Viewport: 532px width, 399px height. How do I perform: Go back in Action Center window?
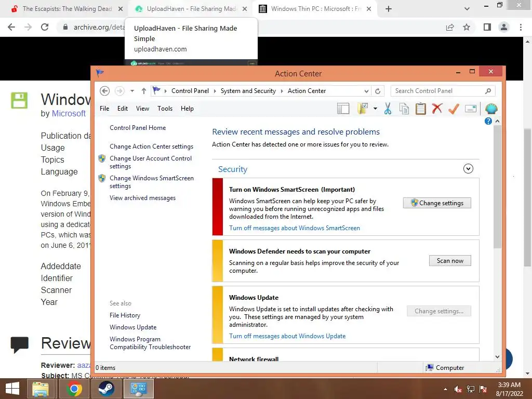point(104,91)
